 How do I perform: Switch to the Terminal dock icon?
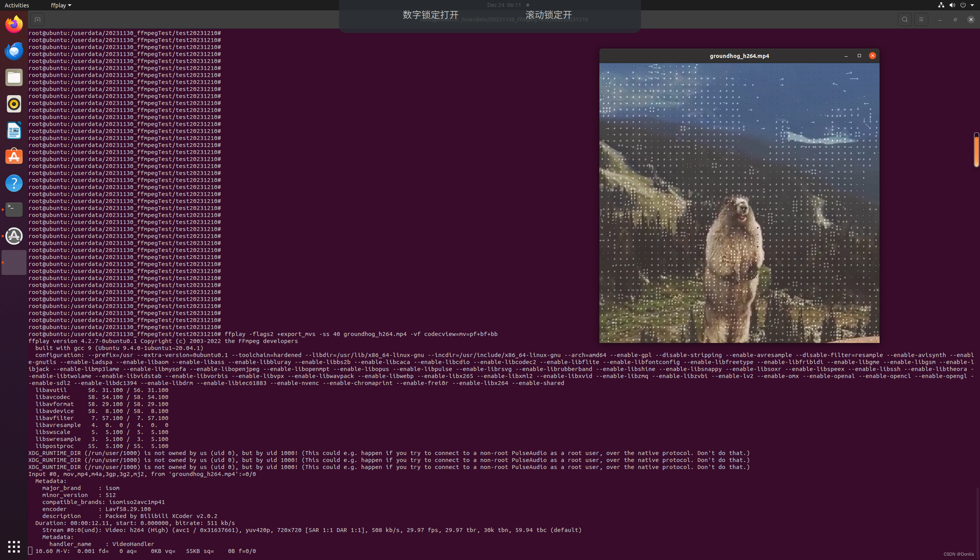coord(14,210)
